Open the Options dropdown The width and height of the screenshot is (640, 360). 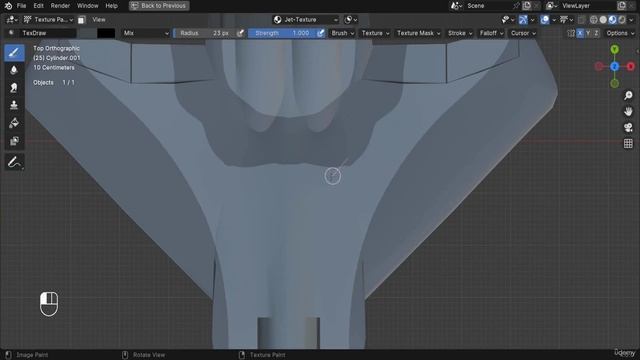(x=620, y=33)
